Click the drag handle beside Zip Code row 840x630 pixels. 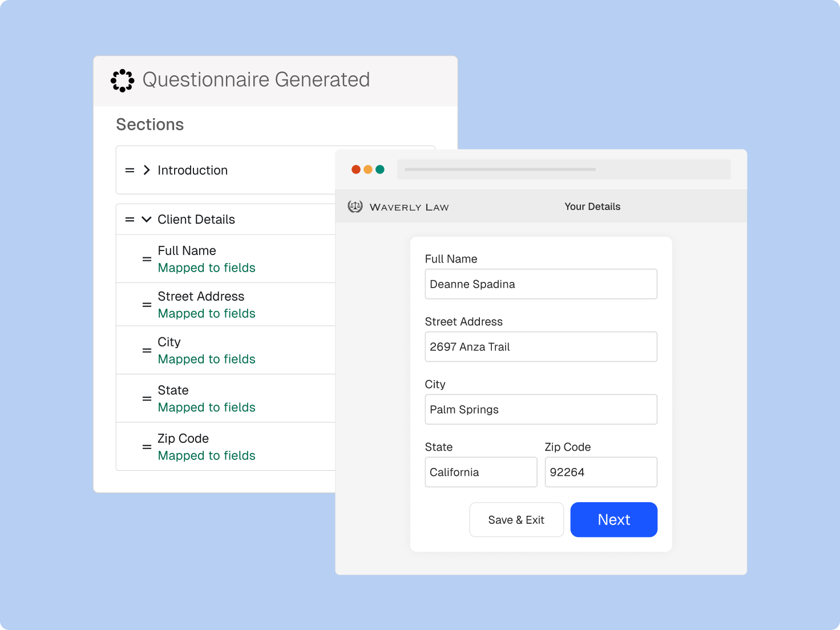(x=147, y=447)
